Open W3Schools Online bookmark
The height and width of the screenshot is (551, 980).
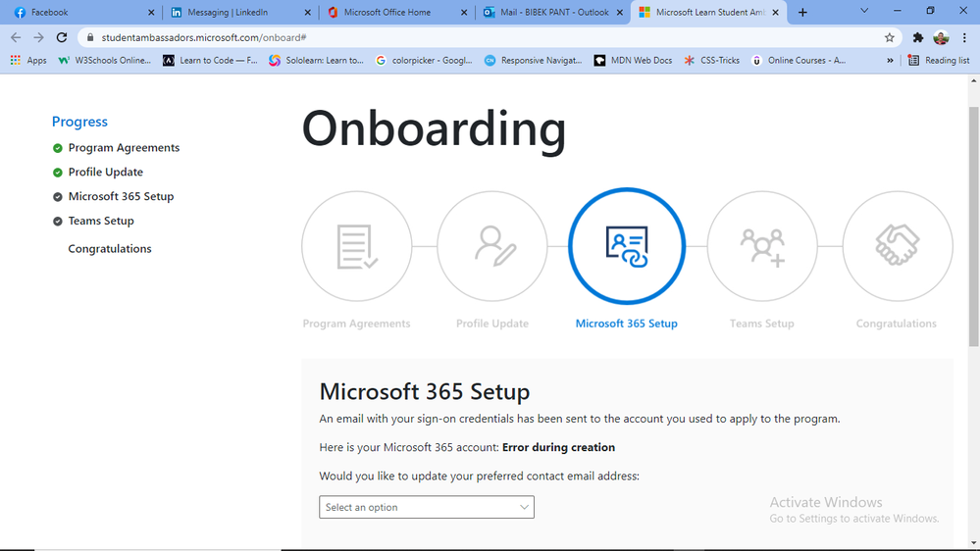pos(104,61)
